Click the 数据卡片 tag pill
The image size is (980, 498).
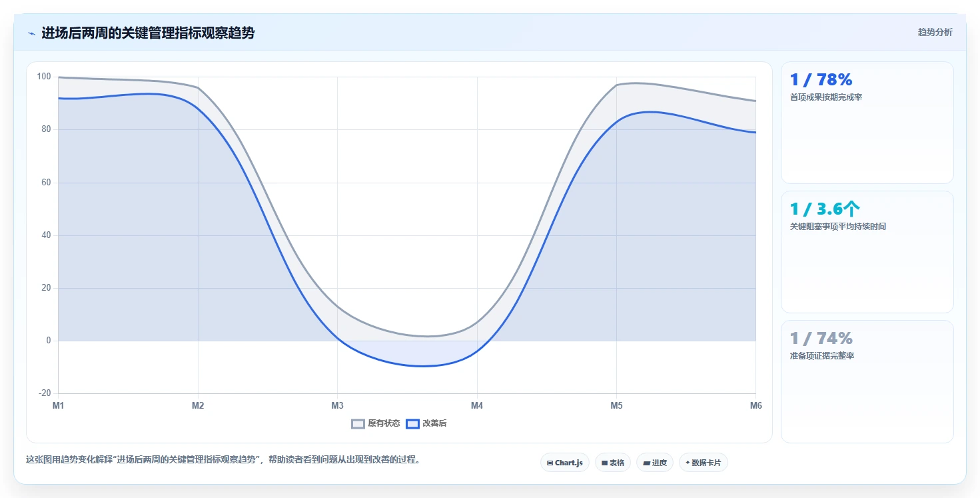coord(704,463)
